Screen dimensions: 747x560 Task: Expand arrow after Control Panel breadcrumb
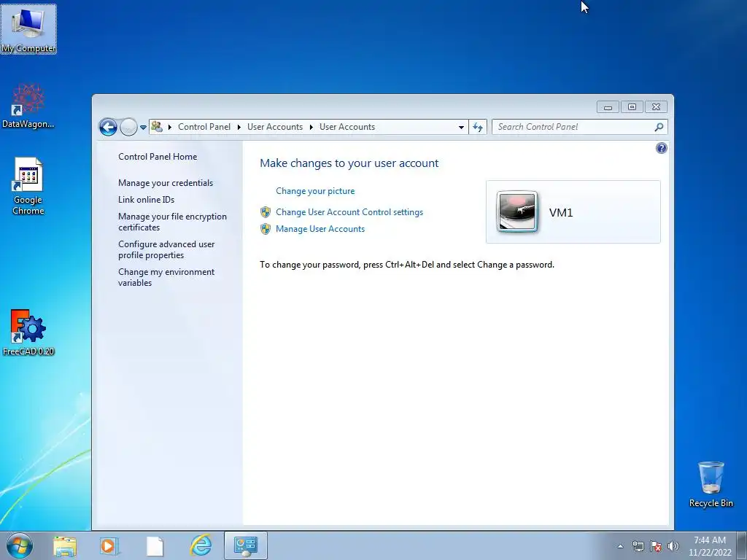[239, 127]
